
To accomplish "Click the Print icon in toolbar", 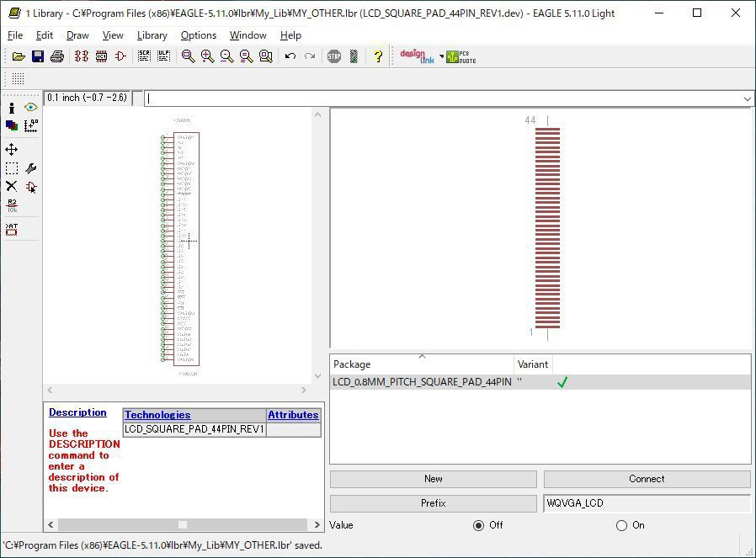I will coord(57,56).
